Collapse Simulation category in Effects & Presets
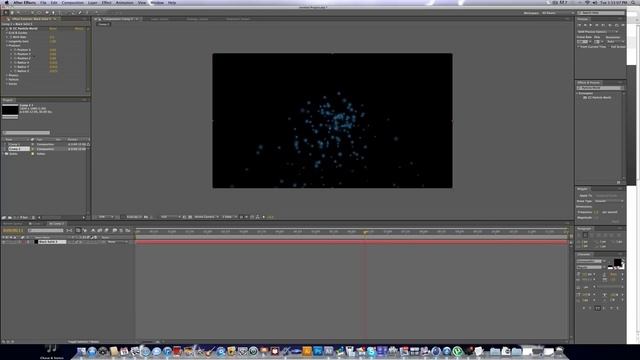Screen dimensions: 640x360 (x=578, y=93)
